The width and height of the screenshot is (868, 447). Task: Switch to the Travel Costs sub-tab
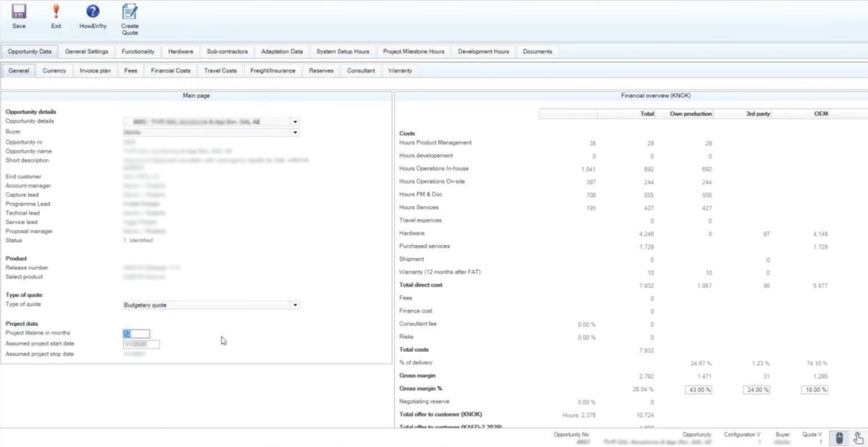point(220,71)
